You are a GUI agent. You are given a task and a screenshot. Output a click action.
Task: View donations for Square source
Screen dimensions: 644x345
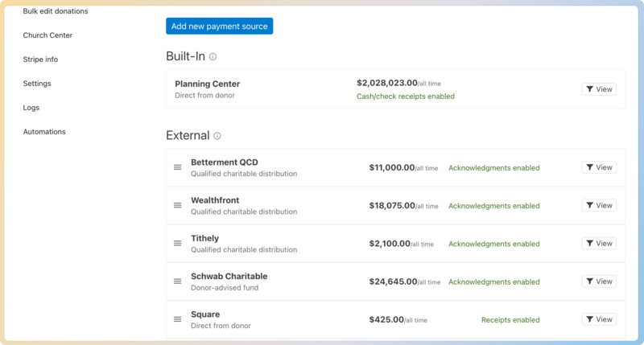(x=599, y=319)
